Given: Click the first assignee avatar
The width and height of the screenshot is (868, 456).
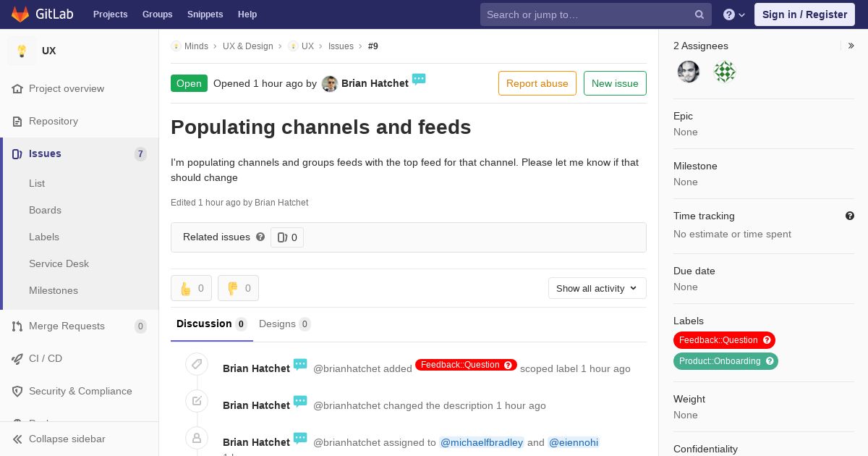Looking at the screenshot, I should click(689, 72).
